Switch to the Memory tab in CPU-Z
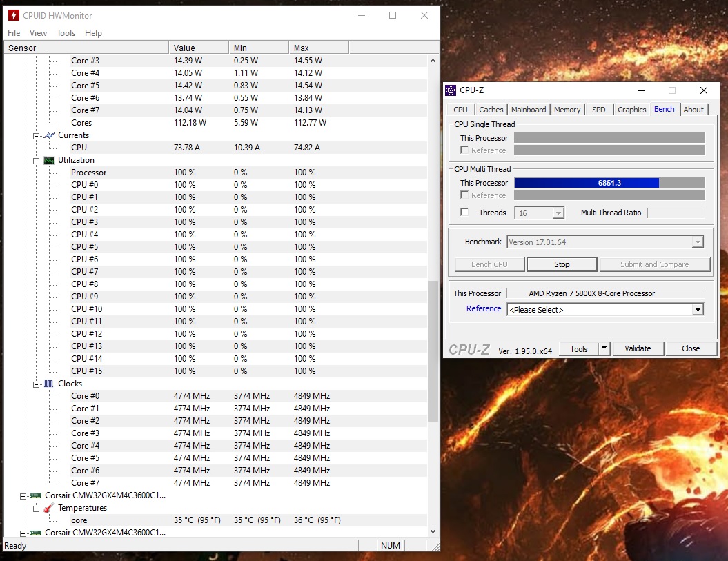728x561 pixels. pos(567,110)
